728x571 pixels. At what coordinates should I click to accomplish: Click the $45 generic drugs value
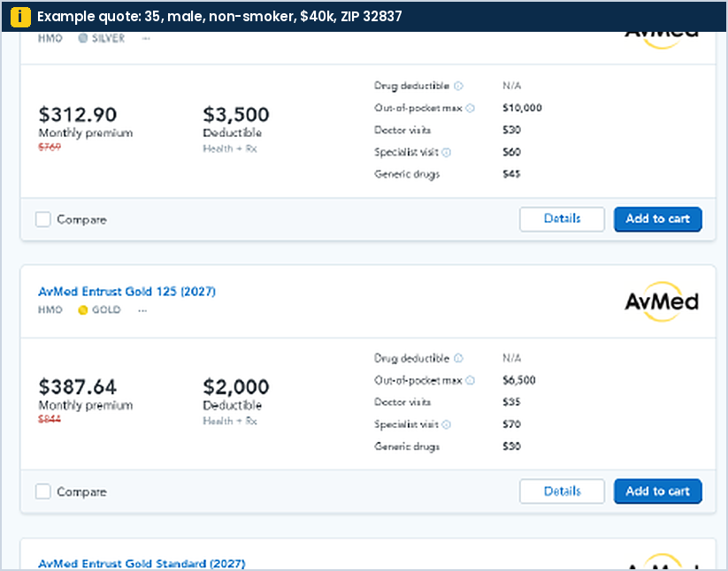(x=511, y=174)
